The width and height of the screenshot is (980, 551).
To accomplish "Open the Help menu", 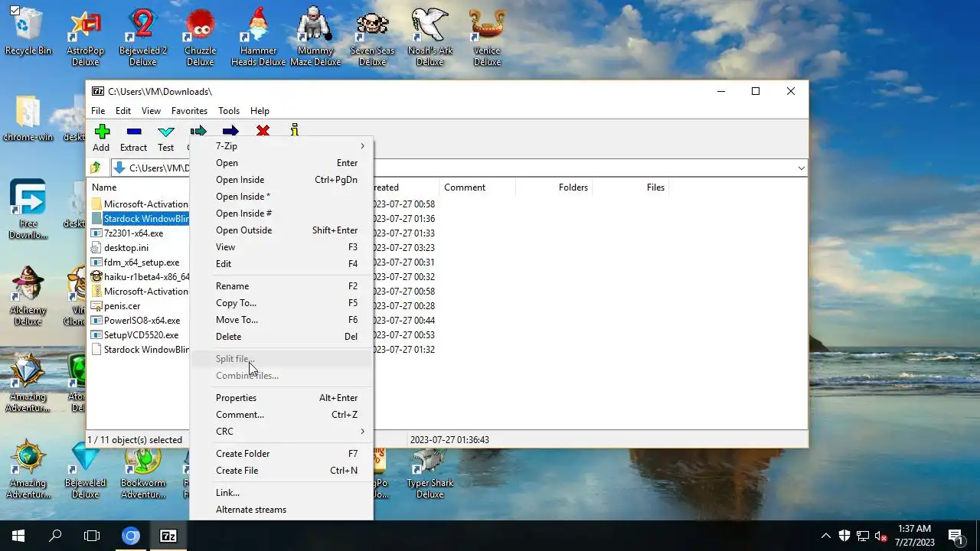I will (260, 111).
